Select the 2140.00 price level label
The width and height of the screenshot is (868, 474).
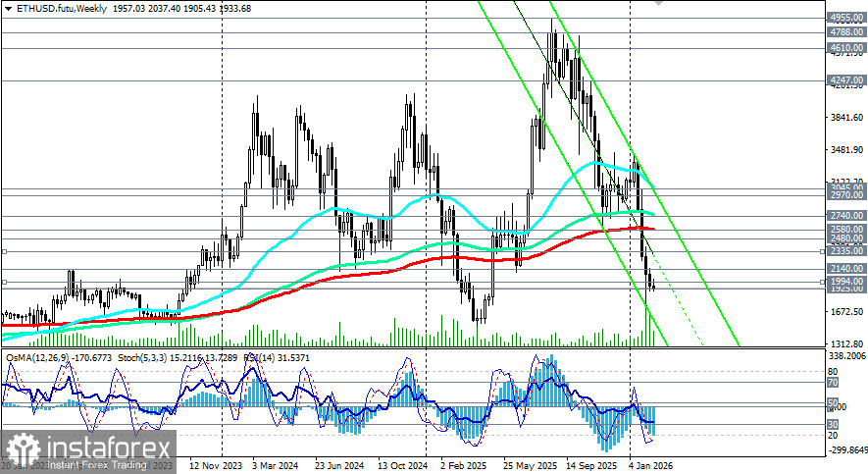click(x=846, y=269)
